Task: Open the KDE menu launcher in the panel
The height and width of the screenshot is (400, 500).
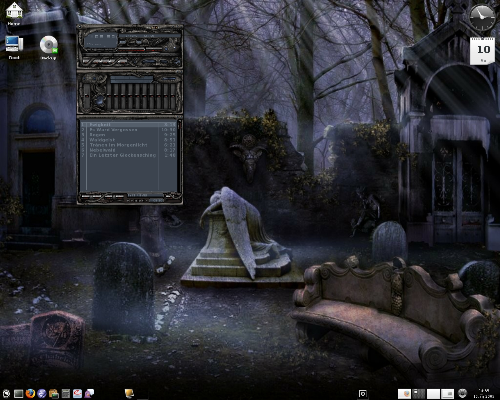Action: [6, 394]
